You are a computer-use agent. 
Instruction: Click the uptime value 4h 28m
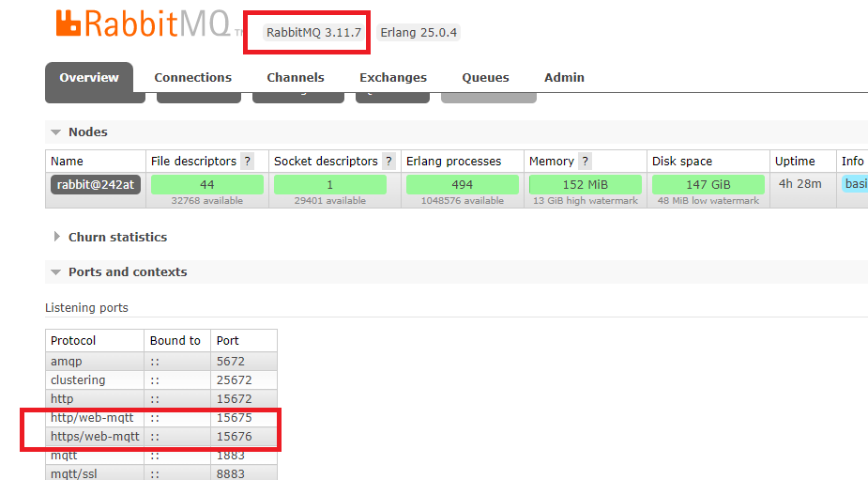[x=799, y=184]
